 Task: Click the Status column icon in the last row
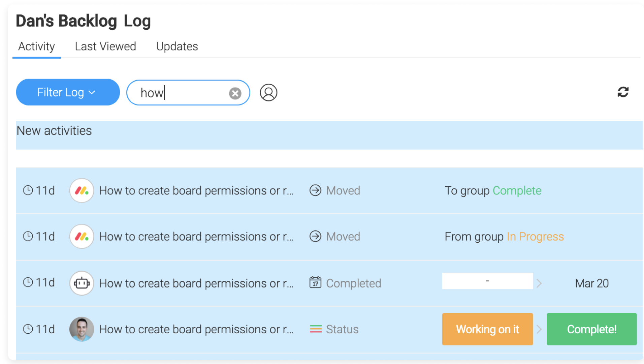pyautogui.click(x=316, y=329)
